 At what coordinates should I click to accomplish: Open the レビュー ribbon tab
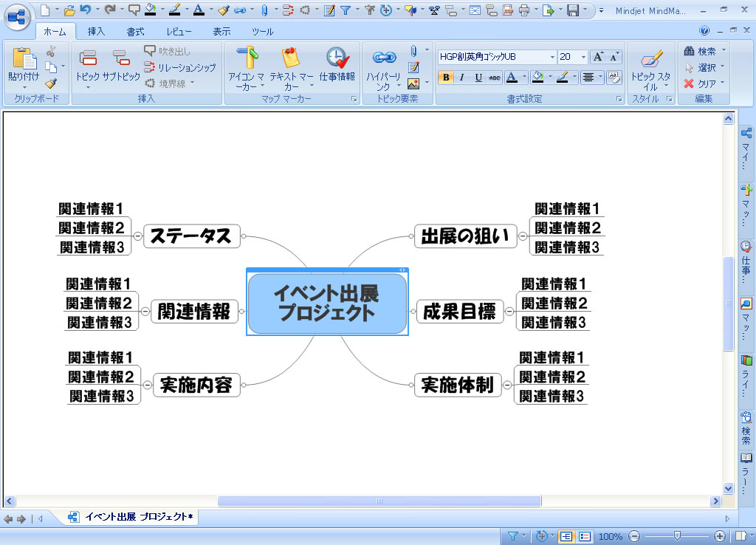(x=179, y=32)
